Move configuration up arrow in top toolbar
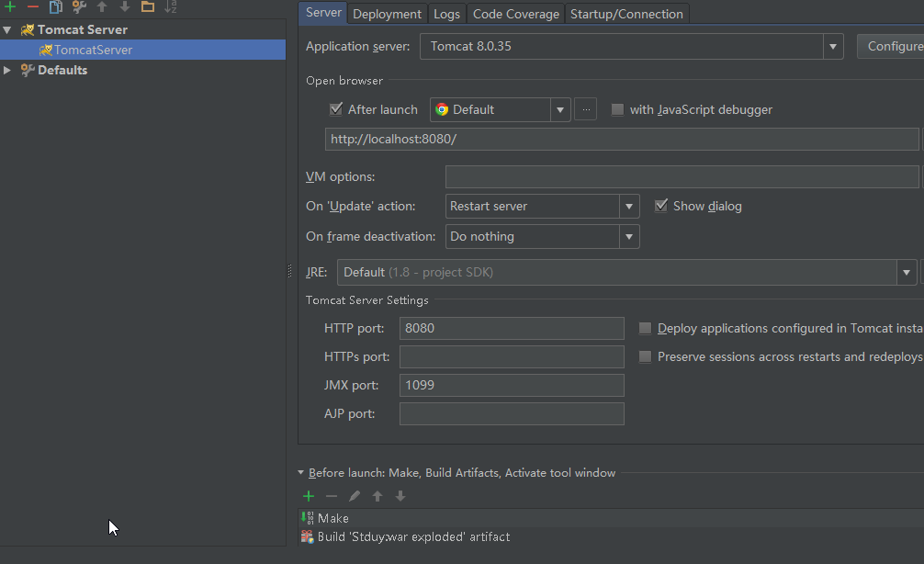Screen dimensions: 924x564 point(102,6)
